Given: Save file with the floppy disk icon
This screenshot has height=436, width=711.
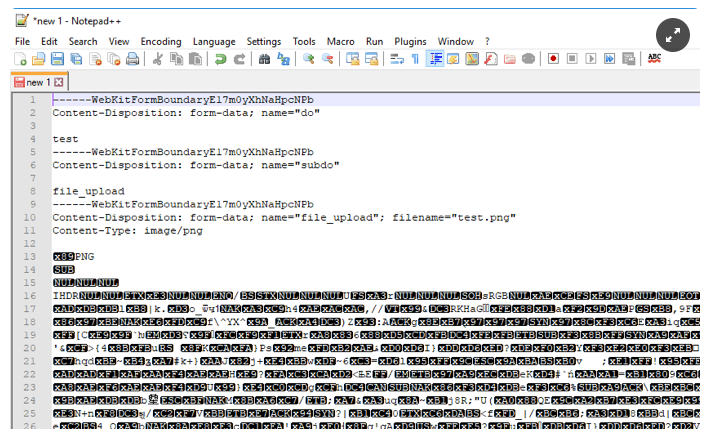Looking at the screenshot, I should pos(58,59).
